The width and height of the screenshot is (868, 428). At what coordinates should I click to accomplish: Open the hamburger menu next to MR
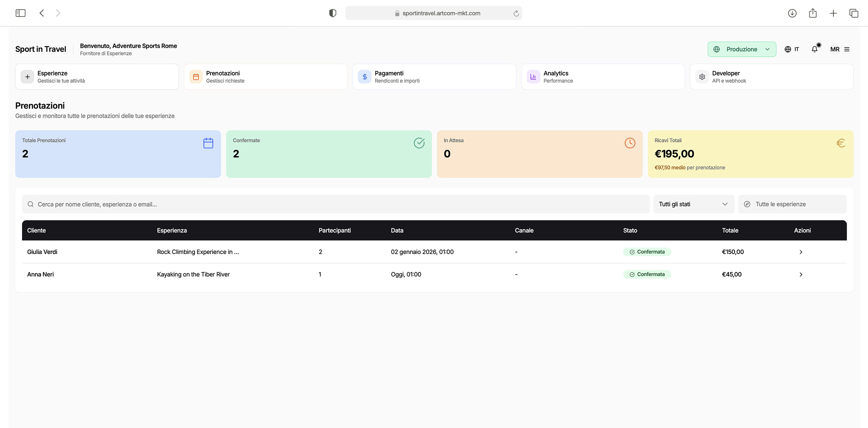click(x=847, y=49)
